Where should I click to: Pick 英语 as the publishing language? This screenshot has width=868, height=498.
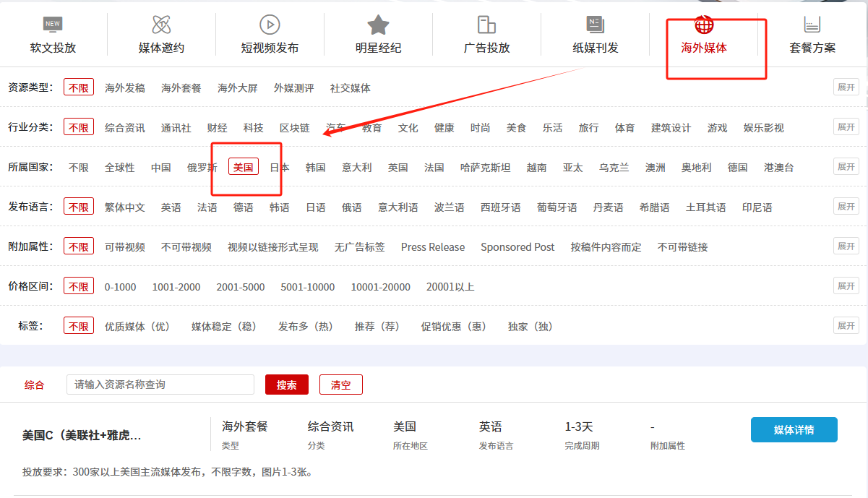tap(171, 207)
